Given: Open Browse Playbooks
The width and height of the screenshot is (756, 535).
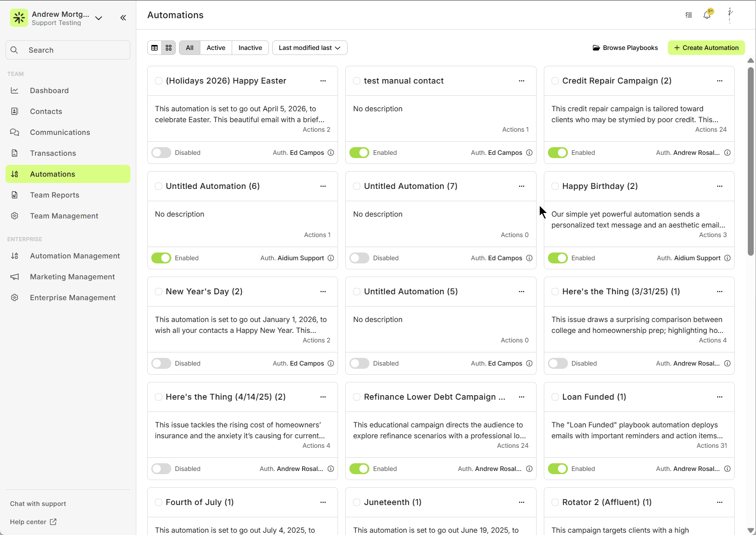Looking at the screenshot, I should point(625,48).
